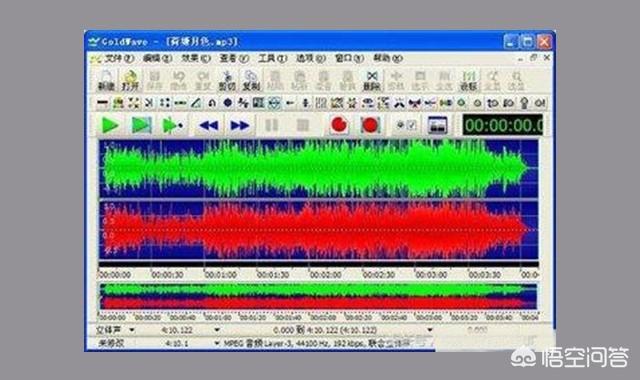Start recording with the first red record button
The height and width of the screenshot is (380, 640).
[339, 125]
